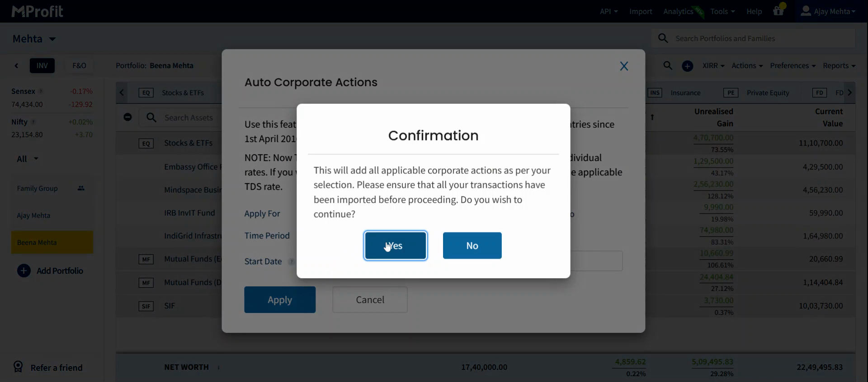Image resolution: width=868 pixels, height=382 pixels.
Task: Open the Ajay Mehta account dropdown
Action: (828, 11)
